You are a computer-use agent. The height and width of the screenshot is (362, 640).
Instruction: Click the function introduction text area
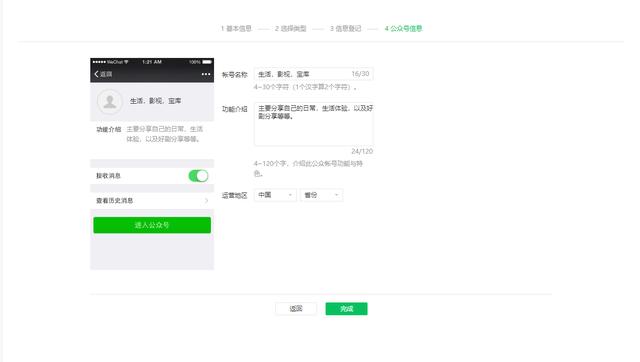click(313, 124)
